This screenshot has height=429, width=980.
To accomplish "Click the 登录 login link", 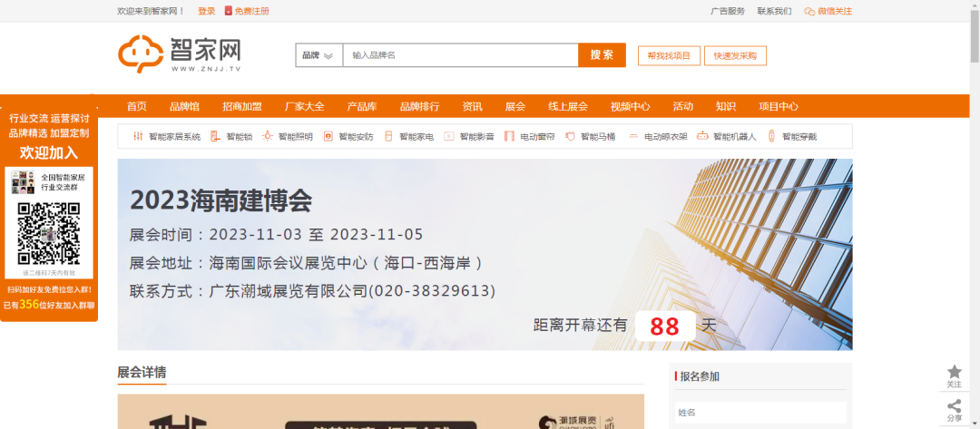I will pyautogui.click(x=206, y=11).
